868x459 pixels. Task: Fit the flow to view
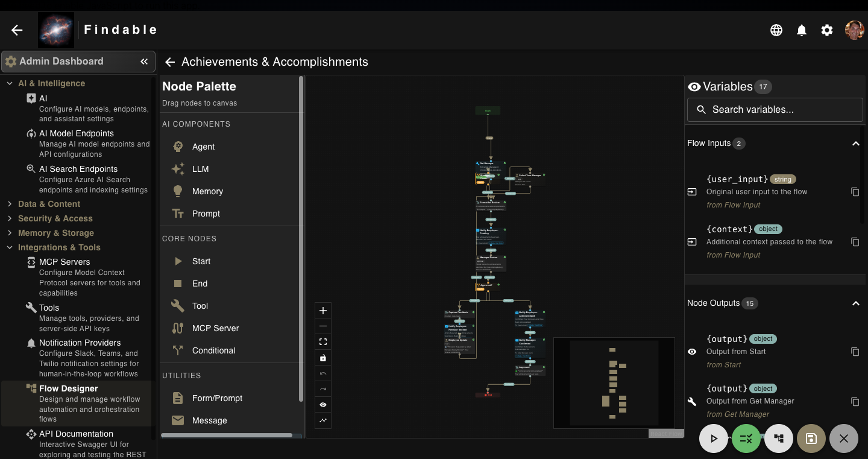click(x=322, y=341)
